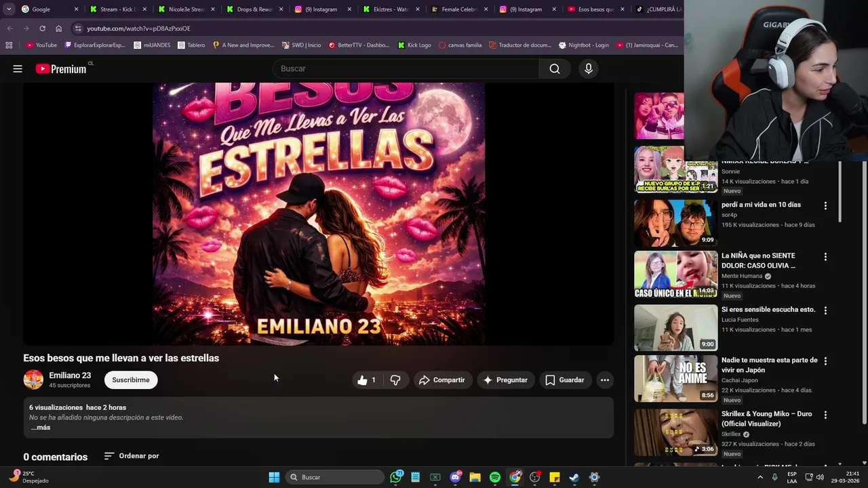Image resolution: width=868 pixels, height=488 pixels.
Task: Open Steam from the taskbar
Action: click(574, 477)
